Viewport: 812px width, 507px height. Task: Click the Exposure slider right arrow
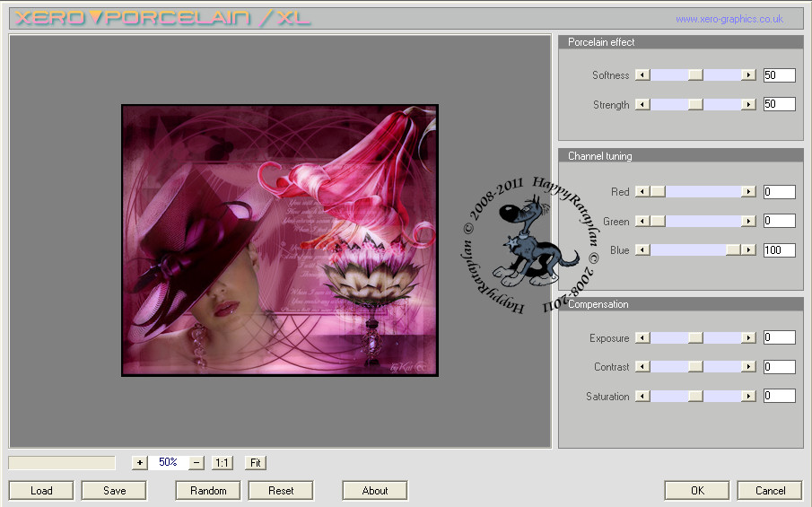(x=748, y=337)
